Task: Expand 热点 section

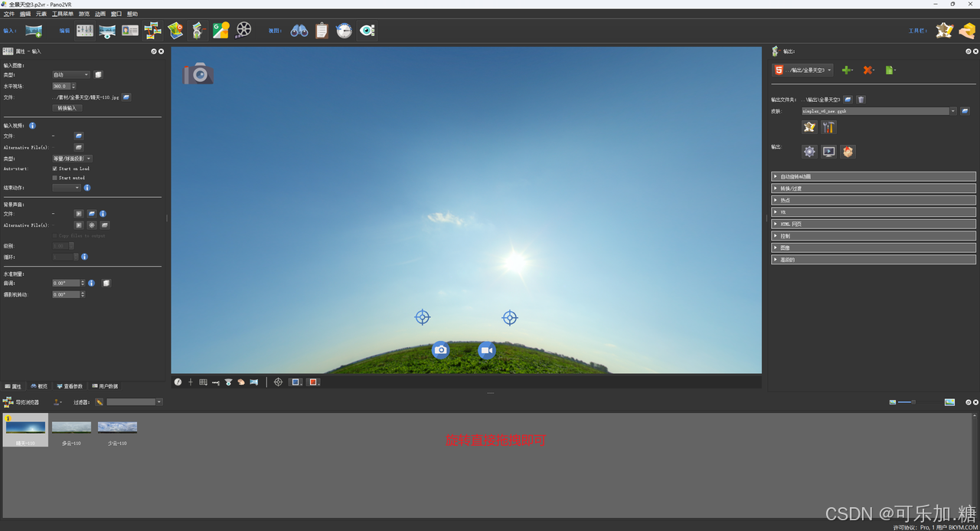Action: click(x=874, y=200)
